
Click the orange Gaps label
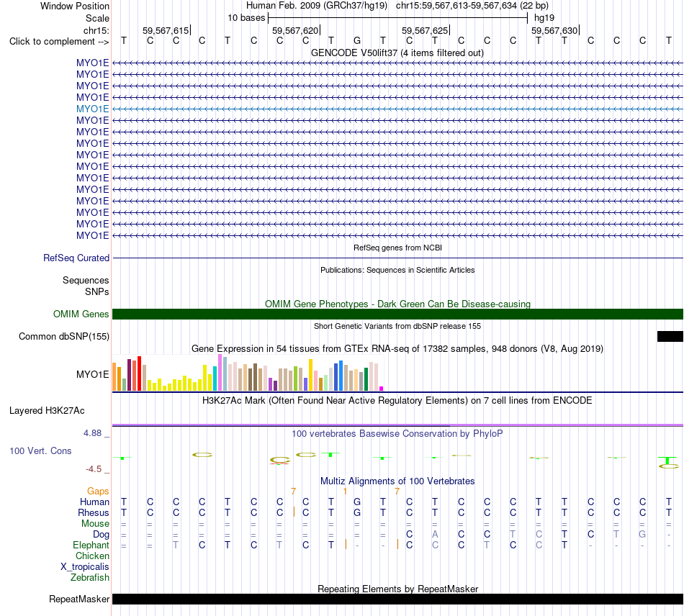pyautogui.click(x=98, y=492)
